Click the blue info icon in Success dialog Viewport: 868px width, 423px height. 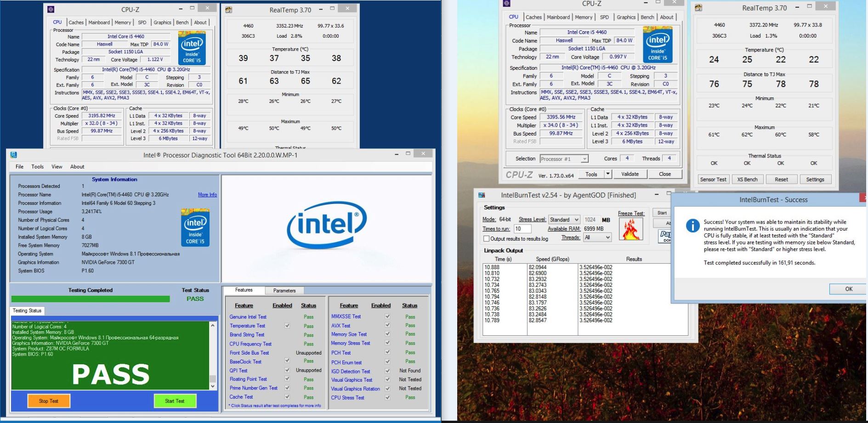tap(692, 225)
